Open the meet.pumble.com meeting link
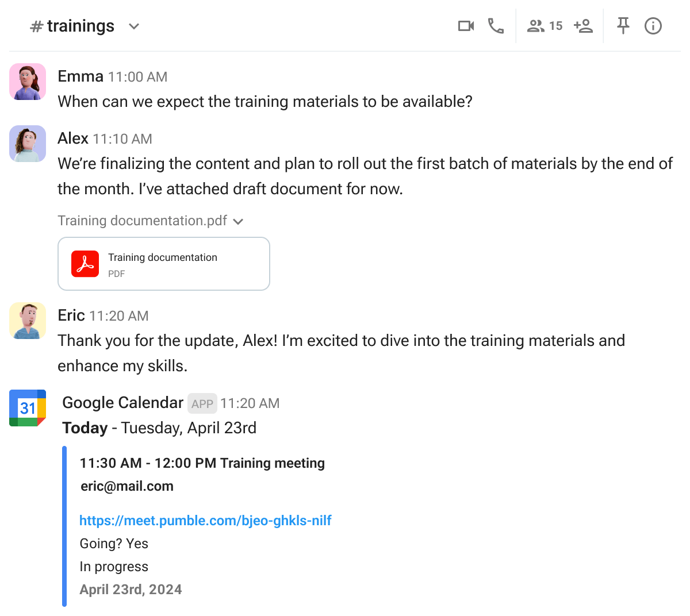The image size is (690, 616). 205,521
